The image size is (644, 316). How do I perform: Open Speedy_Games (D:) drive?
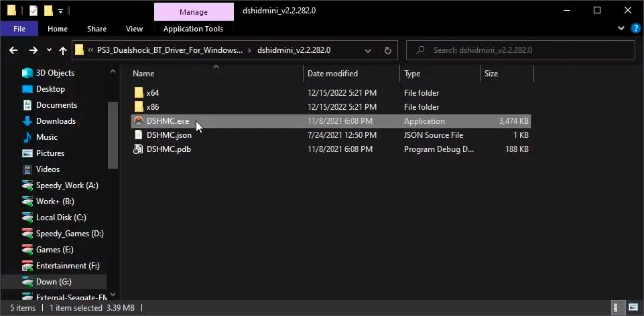pos(70,234)
